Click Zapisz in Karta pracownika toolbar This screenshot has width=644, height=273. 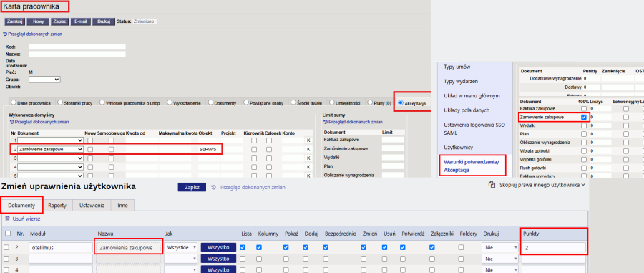[60, 21]
